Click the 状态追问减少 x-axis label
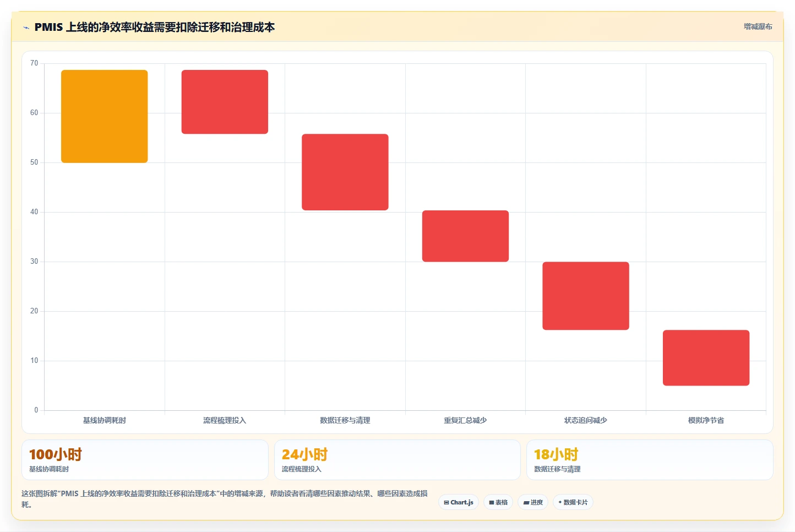The width and height of the screenshot is (795, 532). coord(586,420)
